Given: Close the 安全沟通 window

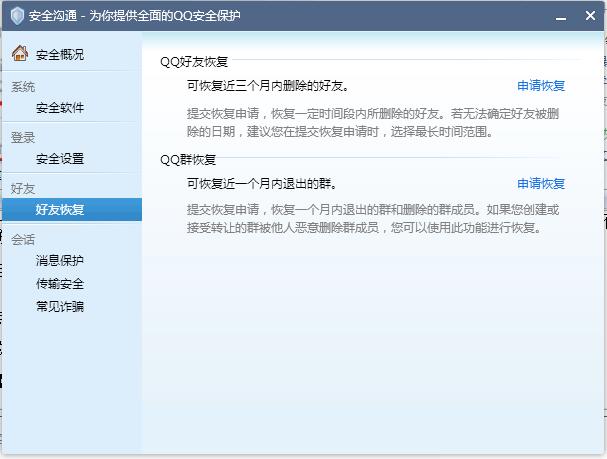Looking at the screenshot, I should [590, 16].
